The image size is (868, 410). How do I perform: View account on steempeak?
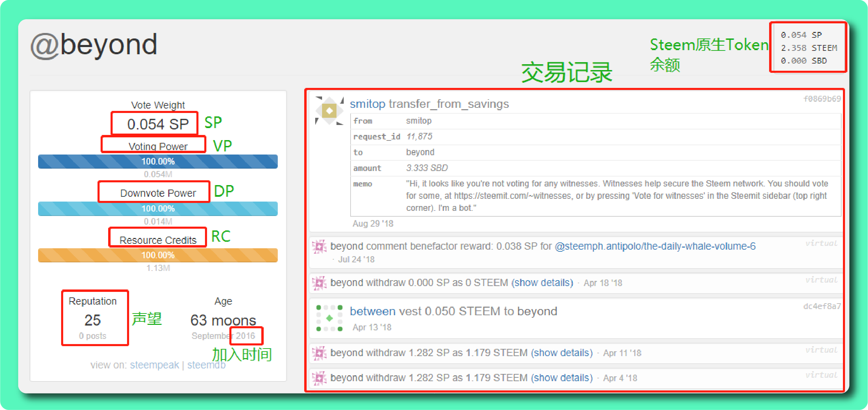155,365
